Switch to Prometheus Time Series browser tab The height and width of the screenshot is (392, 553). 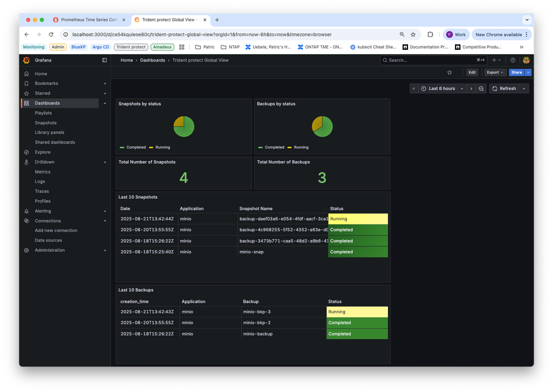(89, 20)
